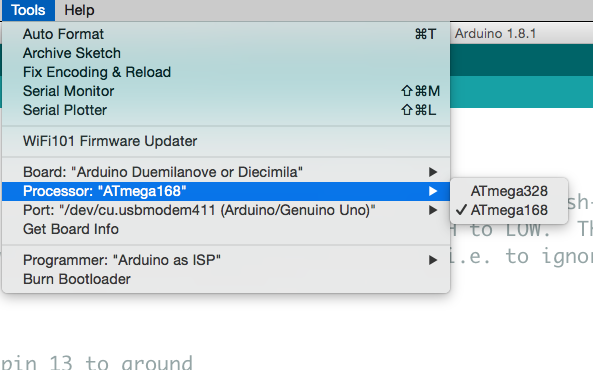The height and width of the screenshot is (370, 593).
Task: Expand the Port submenu arrow
Action: point(433,210)
